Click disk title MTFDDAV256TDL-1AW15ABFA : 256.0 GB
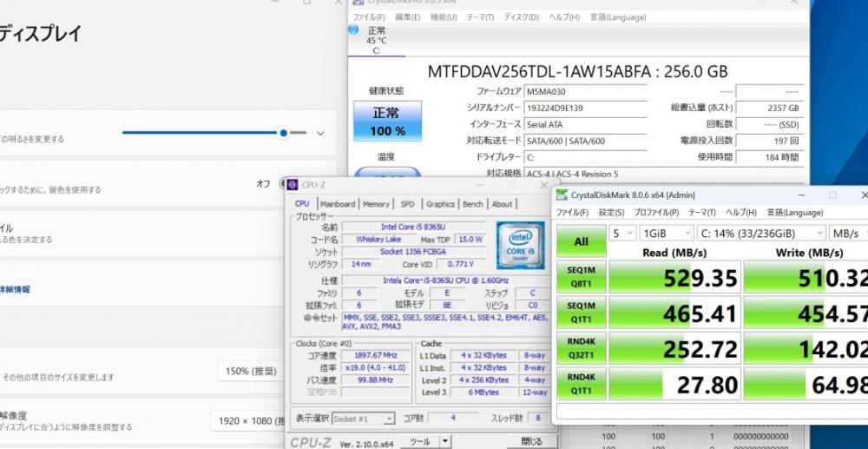This screenshot has height=449, width=868. 577,71
